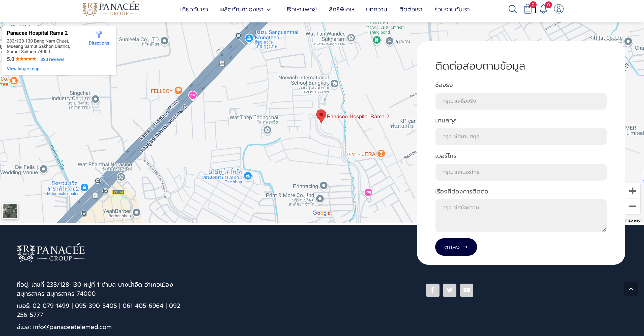Image resolution: width=644 pixels, height=336 pixels.
Task: Open the notifications bell icon
Action: [543, 9]
